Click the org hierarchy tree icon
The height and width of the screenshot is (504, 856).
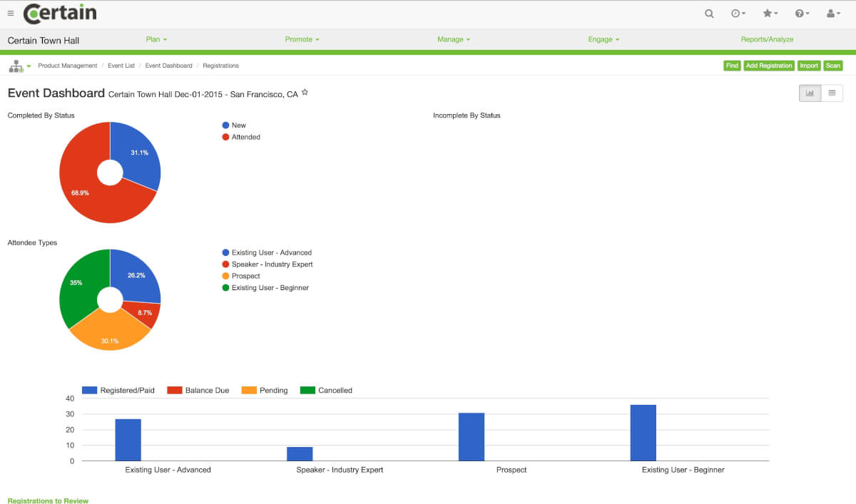[16, 66]
